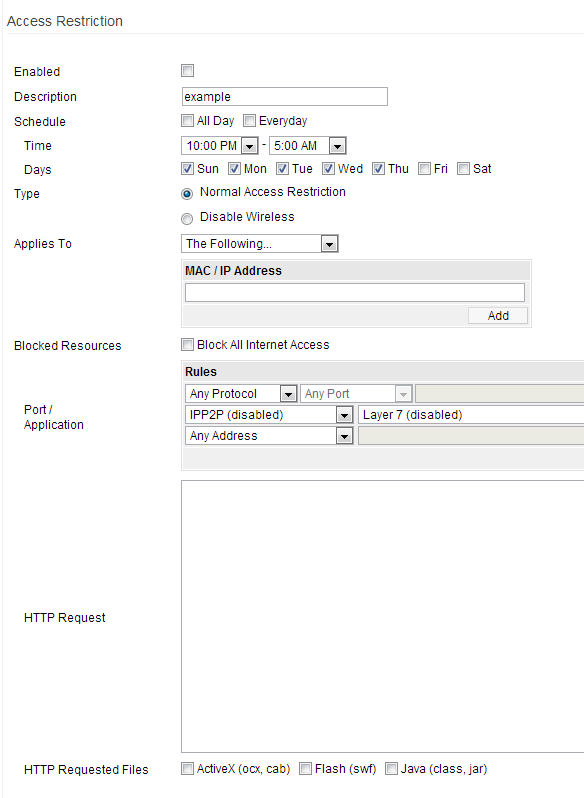Viewport: 584px width, 798px height.
Task: Check the Fri day checkbox
Action: [424, 168]
